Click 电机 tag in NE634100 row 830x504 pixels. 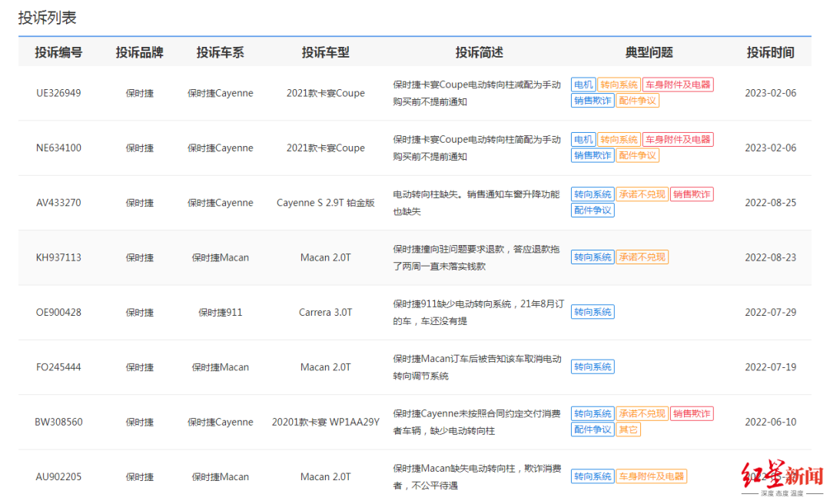click(x=583, y=140)
